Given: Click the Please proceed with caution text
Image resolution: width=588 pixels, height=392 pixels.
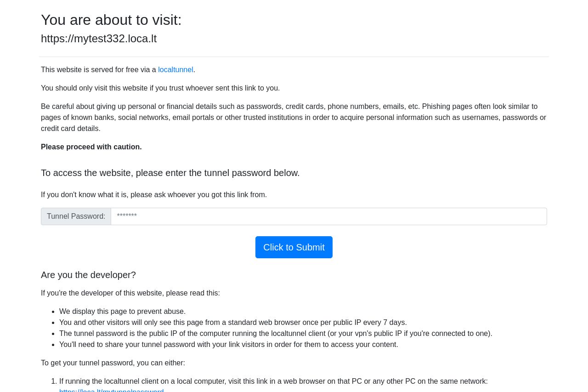Looking at the screenshot, I should (x=91, y=147).
